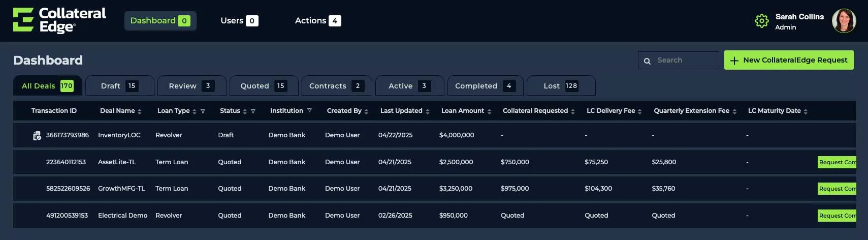The image size is (868, 240).
Task: Click the $750,000 collateral value
Action: click(515, 162)
